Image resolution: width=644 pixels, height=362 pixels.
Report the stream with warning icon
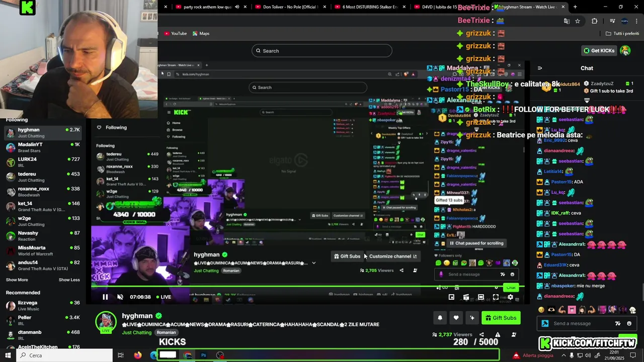pos(498,334)
